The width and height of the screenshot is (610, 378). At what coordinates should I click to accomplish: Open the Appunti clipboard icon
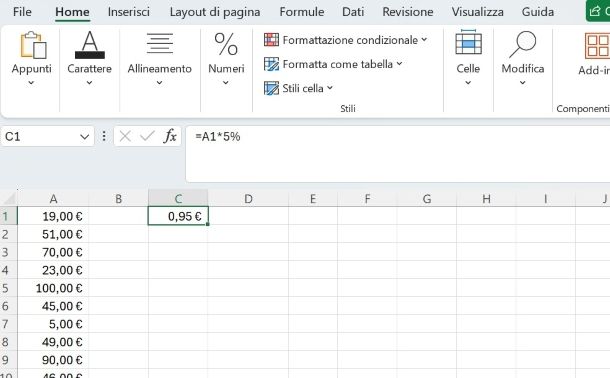pyautogui.click(x=33, y=45)
